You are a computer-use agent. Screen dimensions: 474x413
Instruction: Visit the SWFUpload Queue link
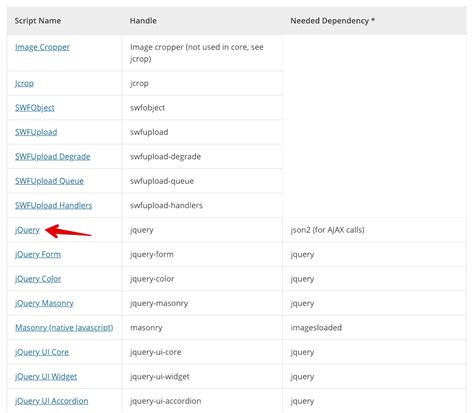49,181
